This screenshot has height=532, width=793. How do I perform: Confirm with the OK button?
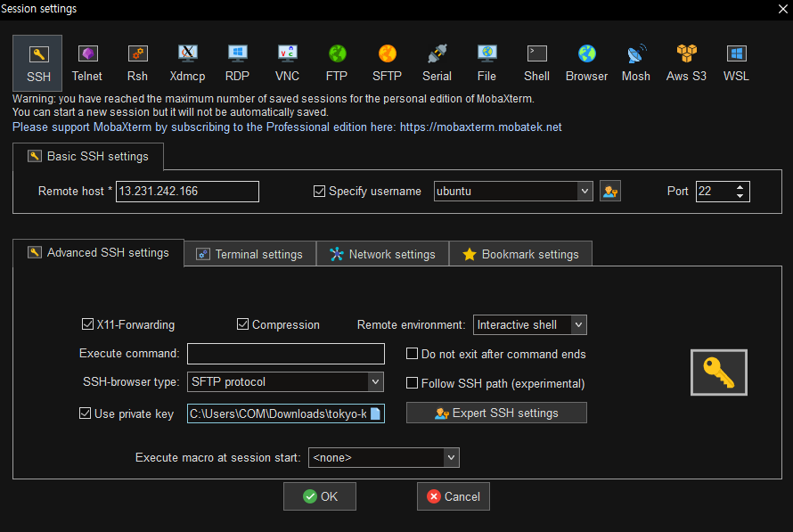click(x=320, y=496)
